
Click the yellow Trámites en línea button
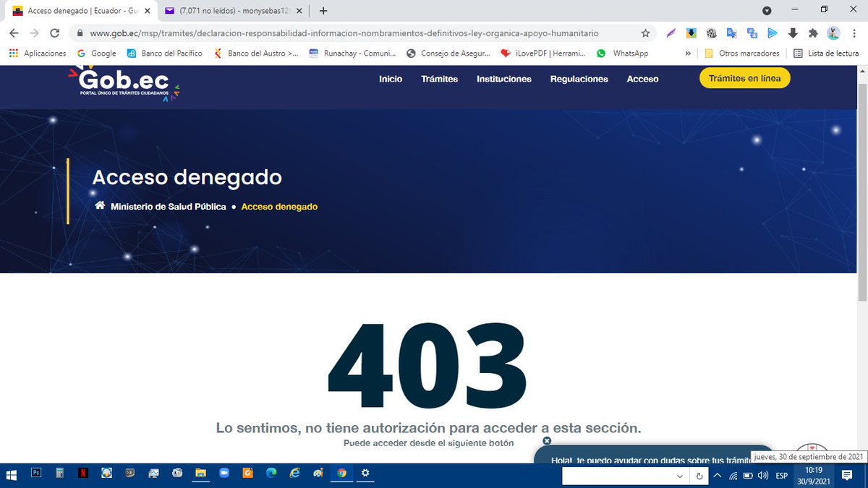tap(745, 78)
